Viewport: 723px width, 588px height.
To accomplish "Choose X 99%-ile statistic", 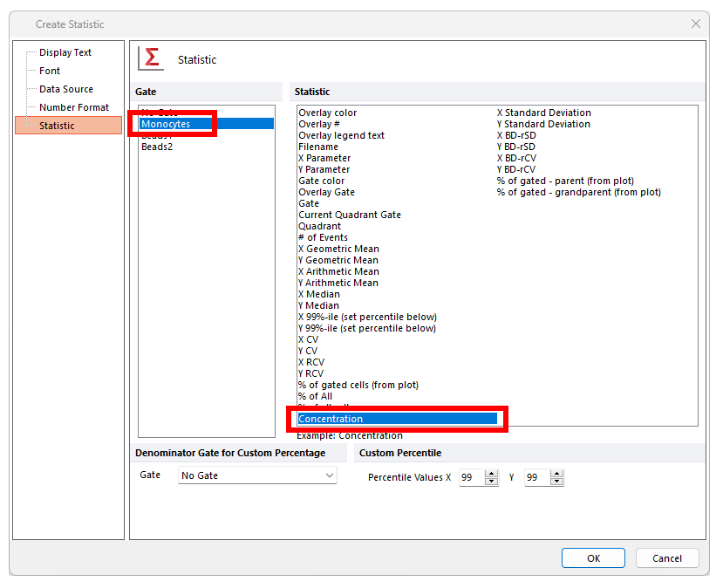I will pos(367,317).
